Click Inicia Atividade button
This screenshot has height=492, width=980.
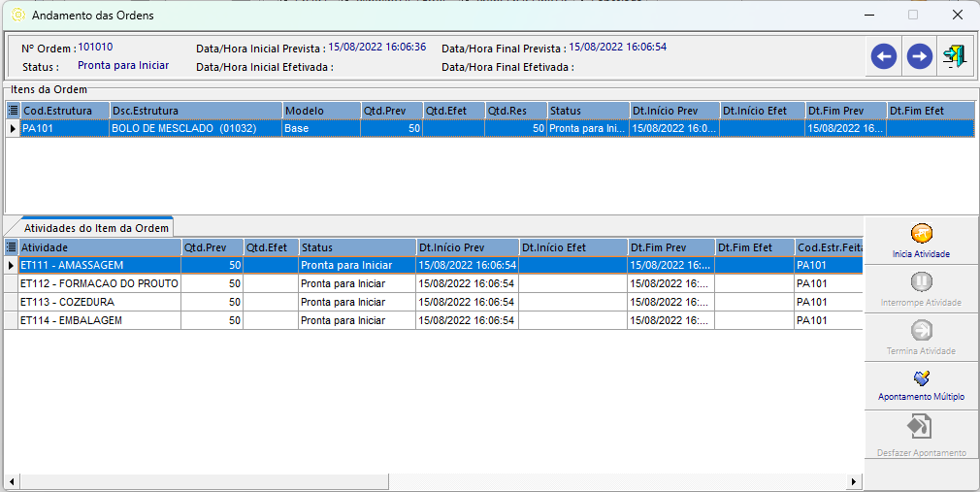point(921,241)
